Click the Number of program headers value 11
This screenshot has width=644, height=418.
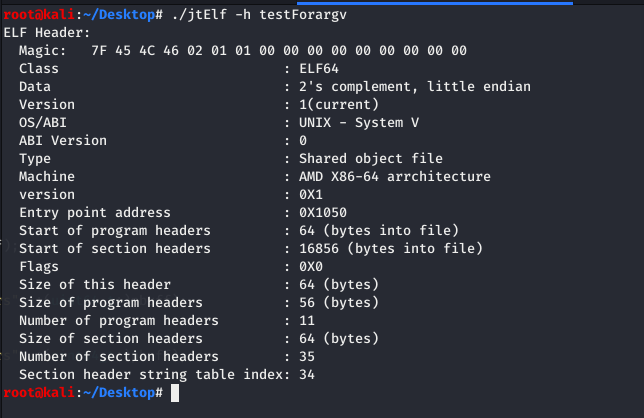coord(307,320)
